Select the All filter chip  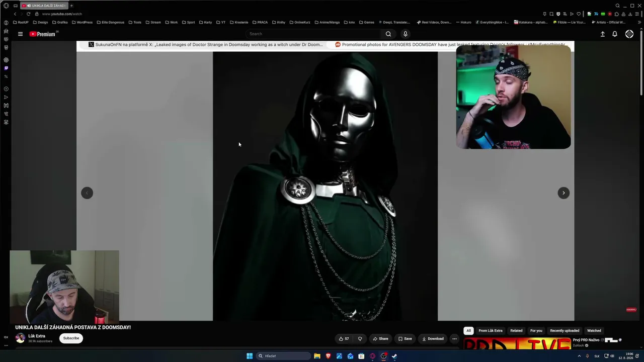[x=468, y=331]
